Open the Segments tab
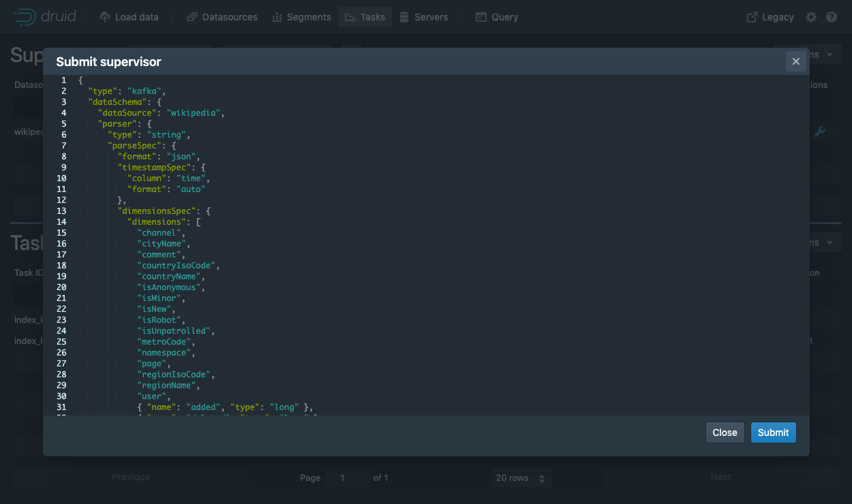 (301, 17)
